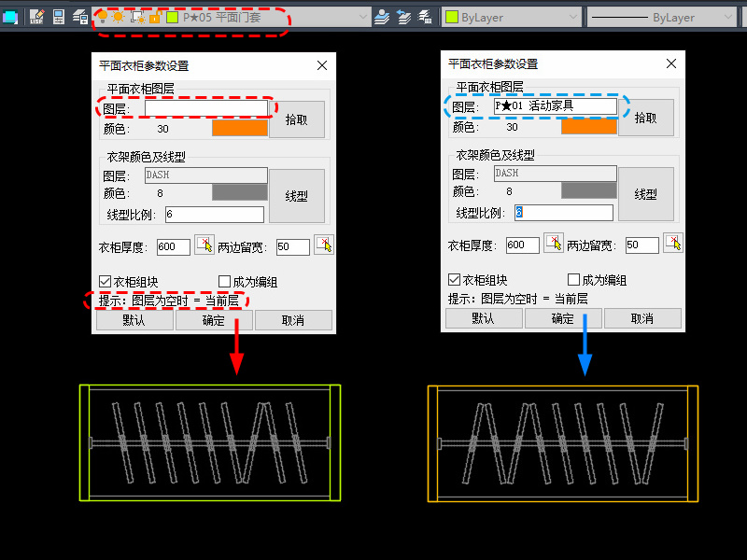This screenshot has width=747, height=560.
Task: Click orange color swatch in left dialog
Action: tap(240, 128)
